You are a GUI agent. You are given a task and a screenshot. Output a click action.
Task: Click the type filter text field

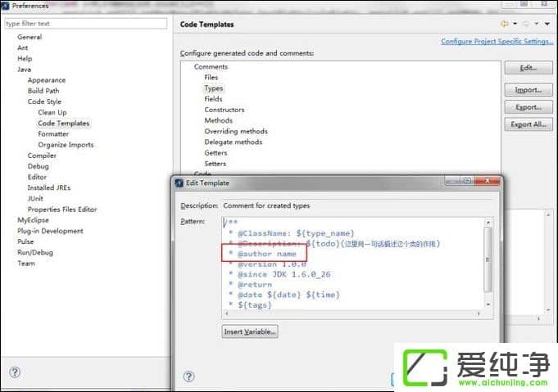85,24
